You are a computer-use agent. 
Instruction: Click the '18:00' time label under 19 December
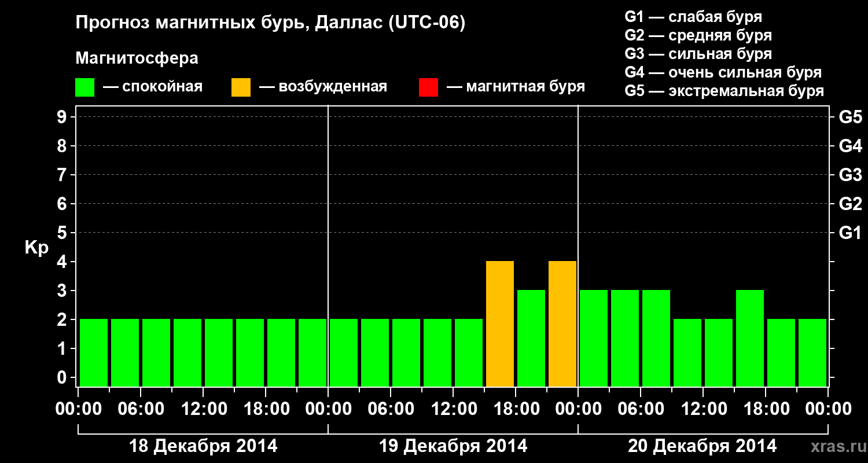coord(516,409)
